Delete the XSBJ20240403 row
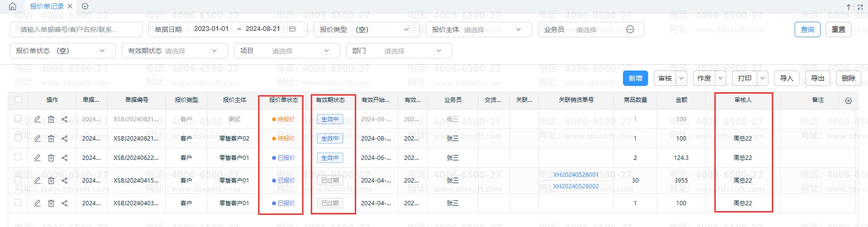Screen dimensions: 868x227 coord(51,203)
